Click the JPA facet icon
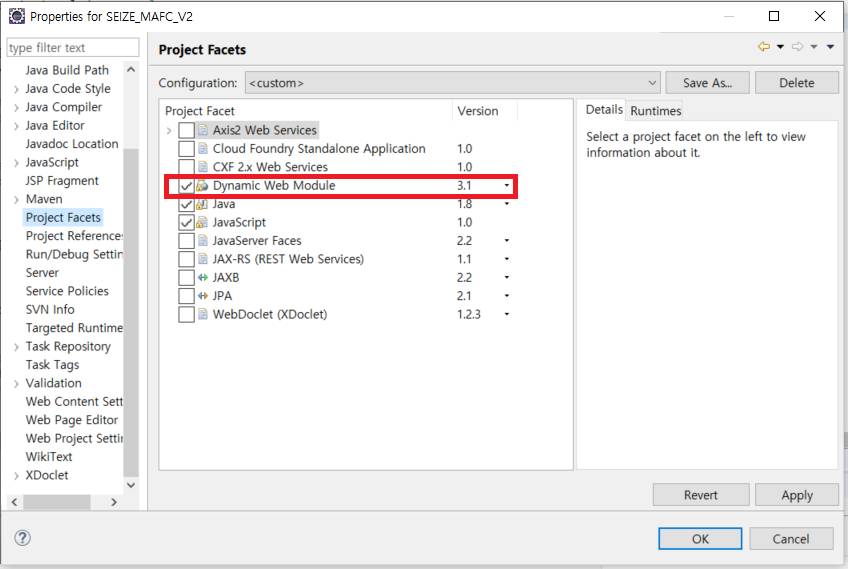Screen dimensions: 848x569 pyautogui.click(x=203, y=296)
